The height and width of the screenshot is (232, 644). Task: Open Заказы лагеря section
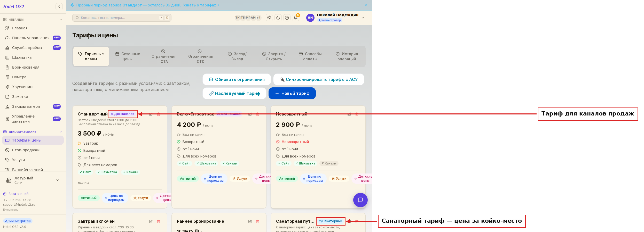pos(33,106)
